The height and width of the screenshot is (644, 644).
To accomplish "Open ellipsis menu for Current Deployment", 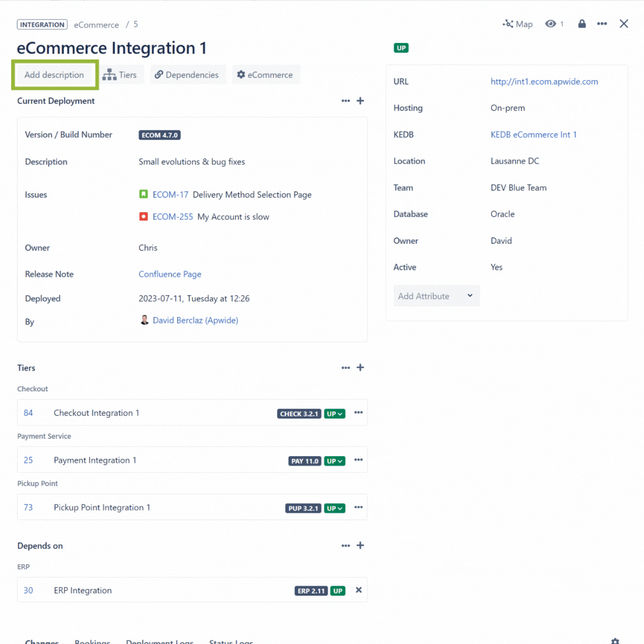I will pos(346,101).
